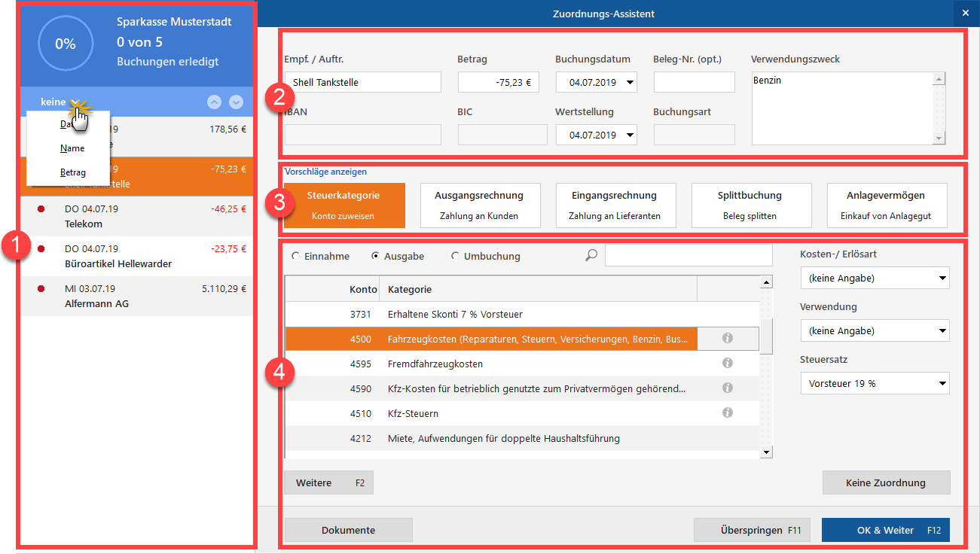The width and height of the screenshot is (980, 554).
Task: Open the Kosten-/Erlösart dropdown
Action: click(875, 278)
